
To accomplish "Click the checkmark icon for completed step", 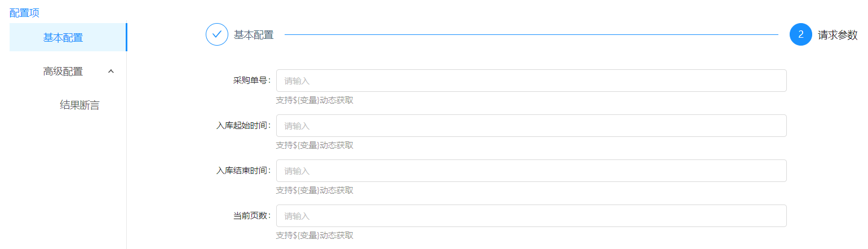I will pyautogui.click(x=216, y=34).
